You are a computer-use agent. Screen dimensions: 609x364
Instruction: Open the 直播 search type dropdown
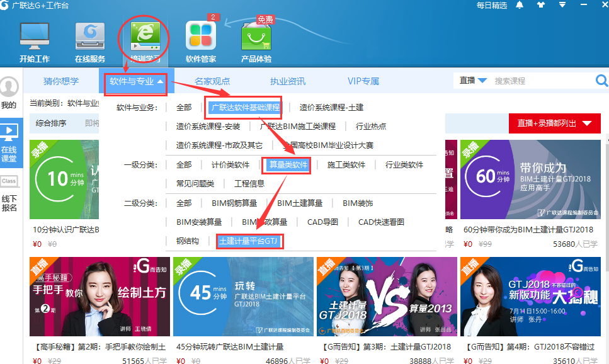(473, 81)
